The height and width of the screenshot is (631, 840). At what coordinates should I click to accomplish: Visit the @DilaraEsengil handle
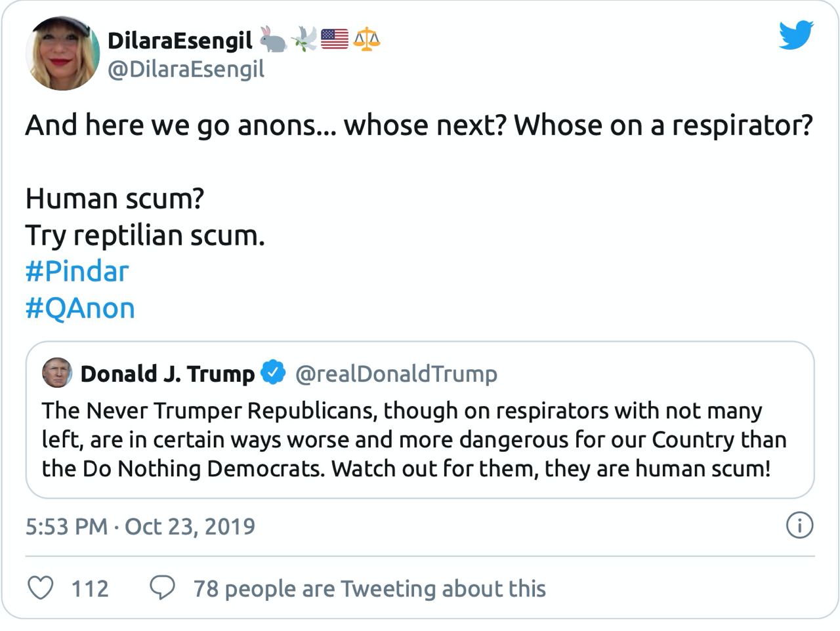(186, 69)
